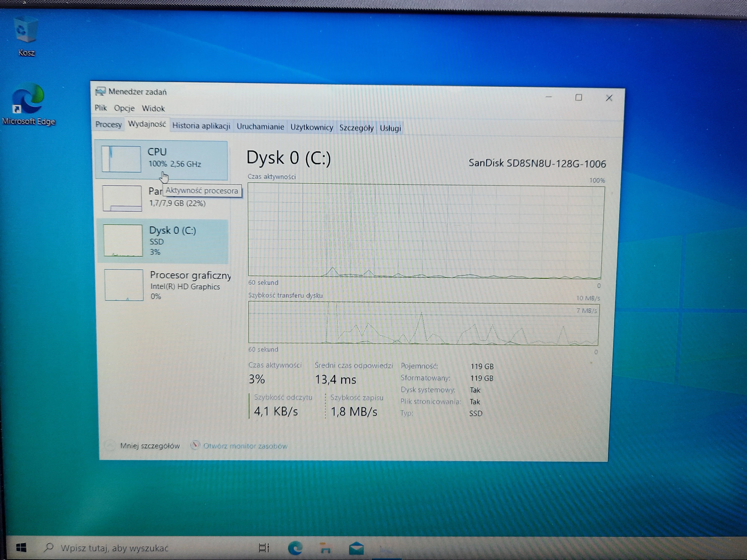Open the Plik menu
The width and height of the screenshot is (747, 560).
coord(101,108)
